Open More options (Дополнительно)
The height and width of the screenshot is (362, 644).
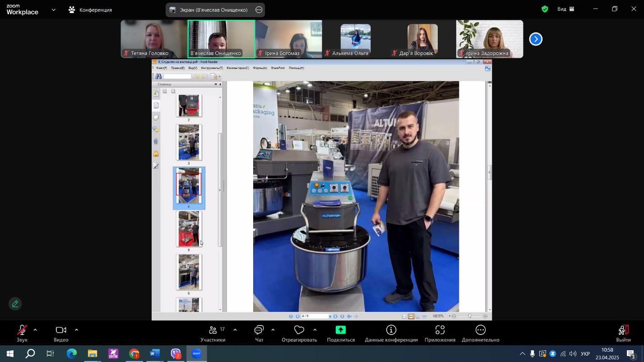pos(481,335)
